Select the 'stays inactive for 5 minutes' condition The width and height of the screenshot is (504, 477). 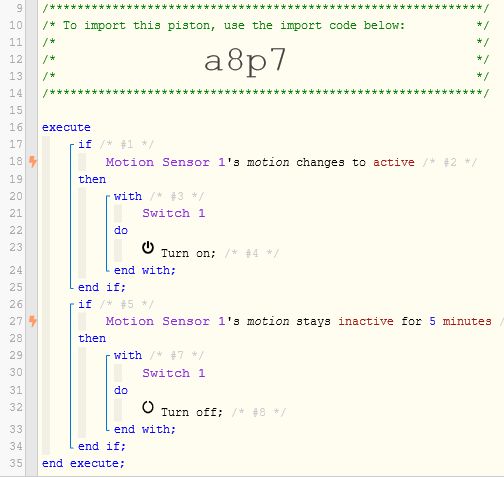[299, 321]
